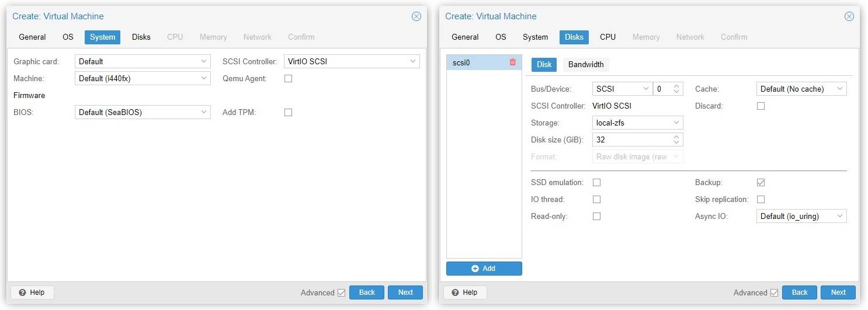868x310 pixels.
Task: Expand the Async IO dropdown
Action: coord(801,217)
